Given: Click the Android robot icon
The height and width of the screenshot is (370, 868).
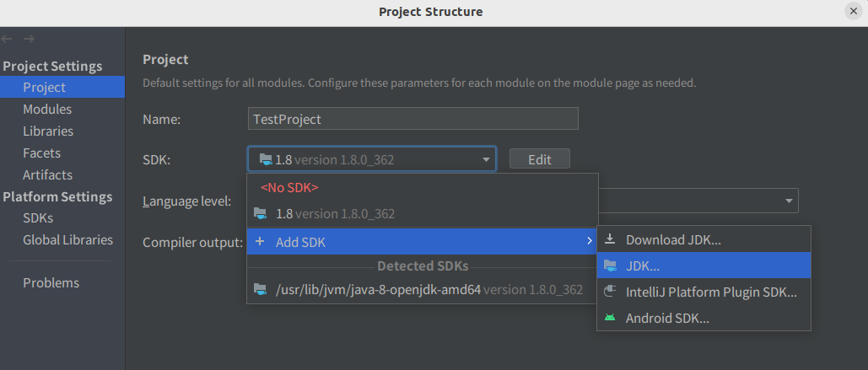Looking at the screenshot, I should click(x=610, y=318).
